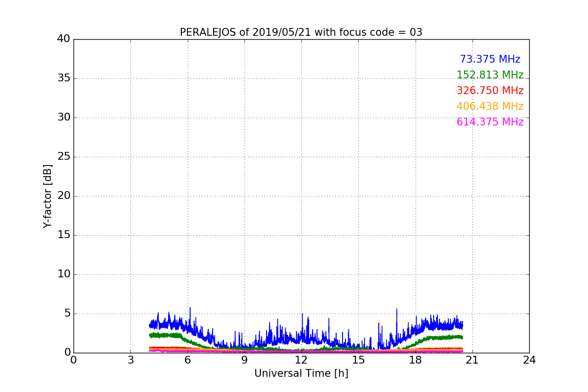This screenshot has width=588, height=392.
Task: Click the x-axis tick label 24
Action: 529,360
